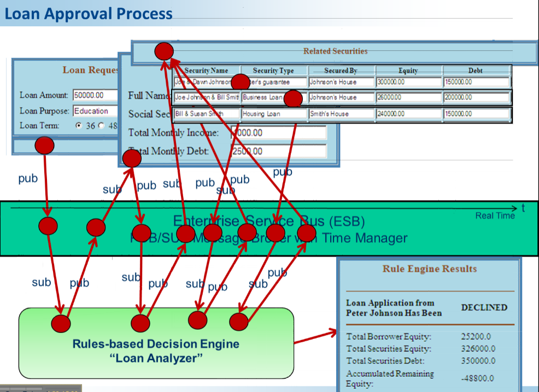Click red node beside Total Monthly Debt label

(132, 159)
